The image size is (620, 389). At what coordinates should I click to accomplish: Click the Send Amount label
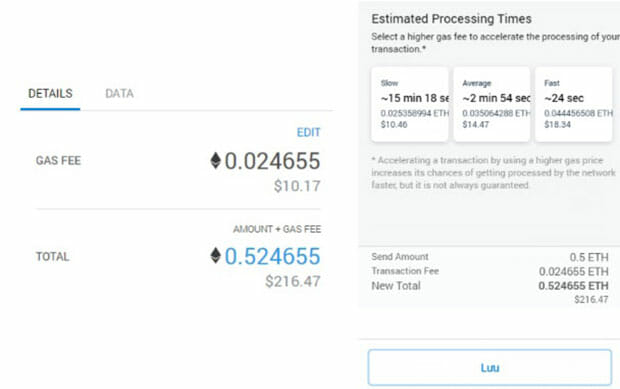[x=400, y=257]
